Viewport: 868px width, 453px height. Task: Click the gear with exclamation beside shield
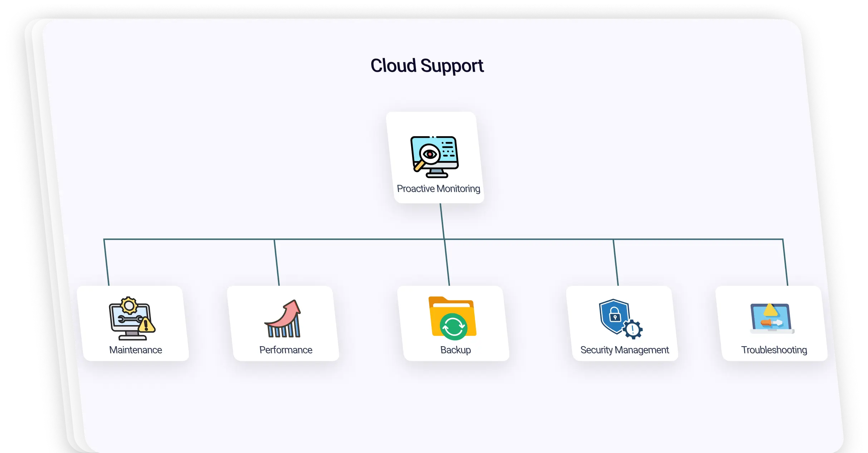(x=632, y=329)
